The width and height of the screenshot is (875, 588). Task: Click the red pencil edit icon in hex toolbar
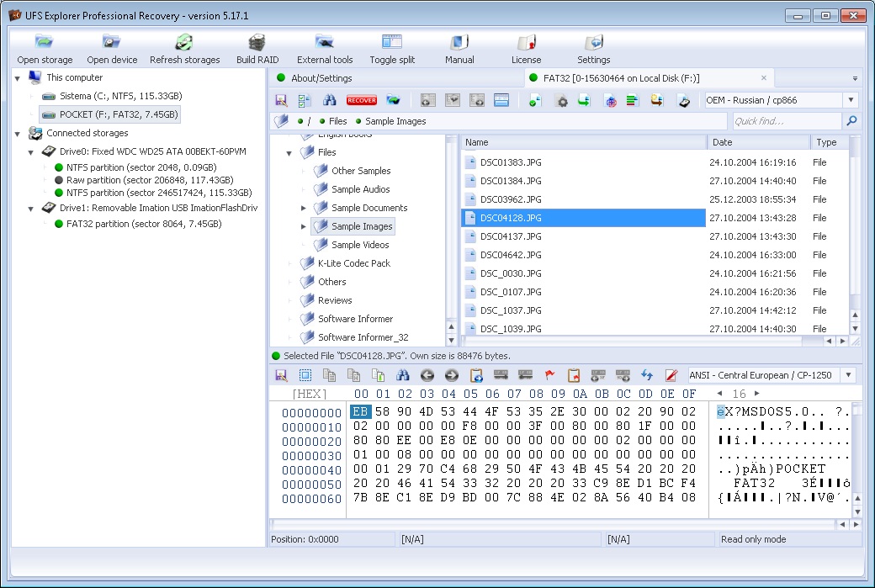(x=671, y=375)
